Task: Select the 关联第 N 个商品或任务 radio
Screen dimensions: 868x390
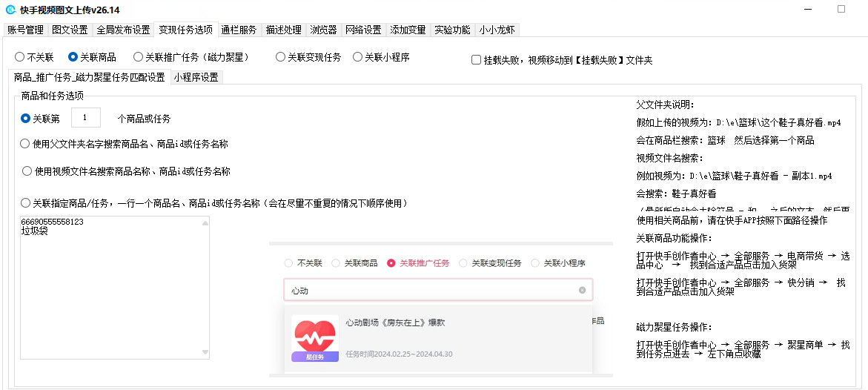Action: tap(25, 118)
